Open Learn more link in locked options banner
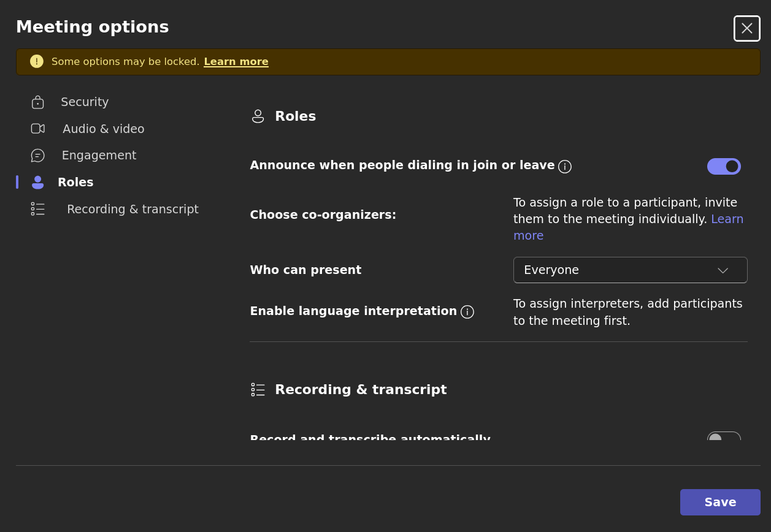Image resolution: width=771 pixels, height=532 pixels. (236, 62)
